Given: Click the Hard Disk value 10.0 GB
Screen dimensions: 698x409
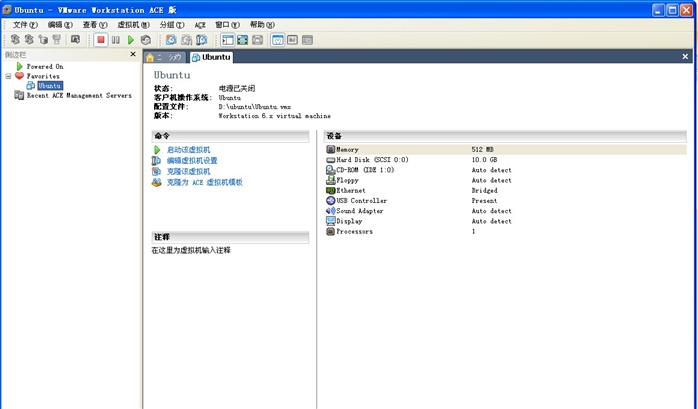Looking at the screenshot, I should click(484, 160).
